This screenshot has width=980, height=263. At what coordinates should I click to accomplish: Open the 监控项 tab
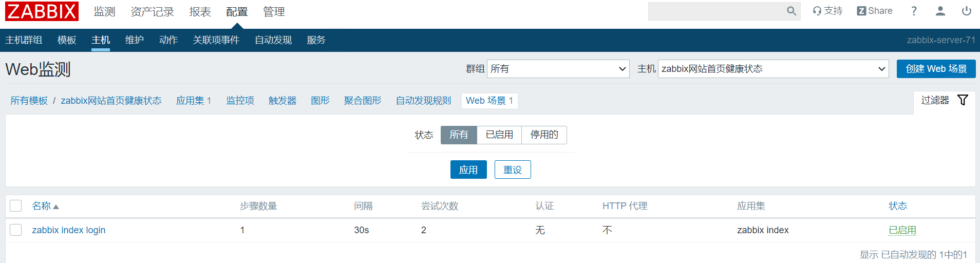tap(240, 101)
